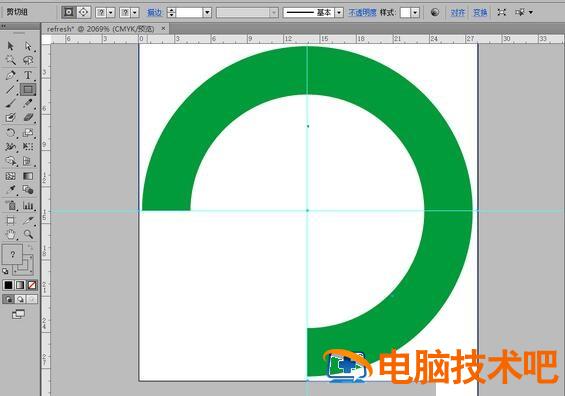The image size is (565, 396).
Task: Open the 变换 transform panel link
Action: 480,13
